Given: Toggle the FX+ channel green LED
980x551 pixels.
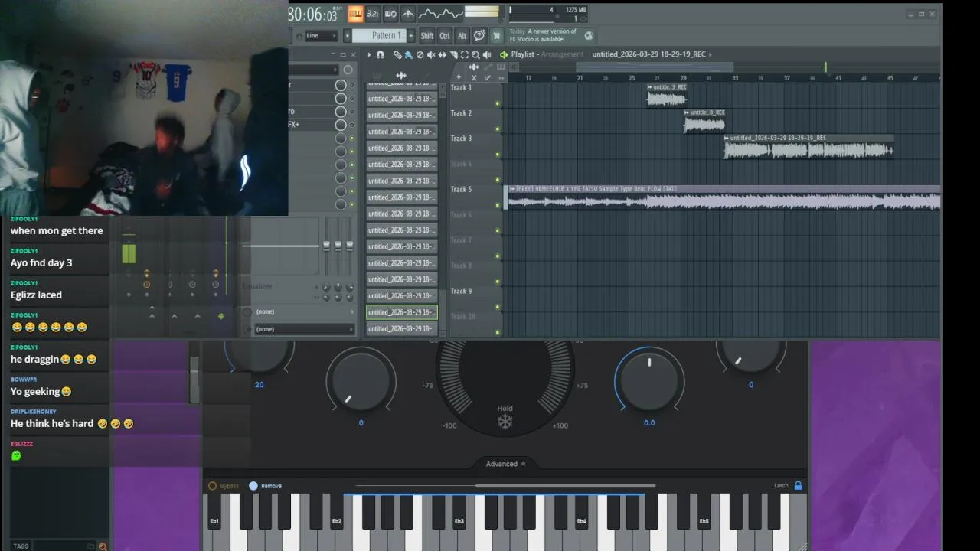Looking at the screenshot, I should pyautogui.click(x=352, y=125).
